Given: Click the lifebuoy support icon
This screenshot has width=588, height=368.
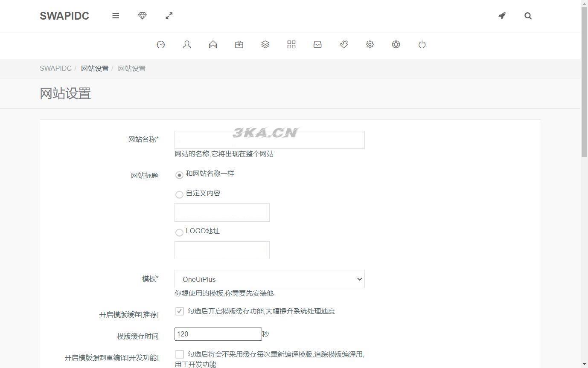Looking at the screenshot, I should click(x=396, y=44).
